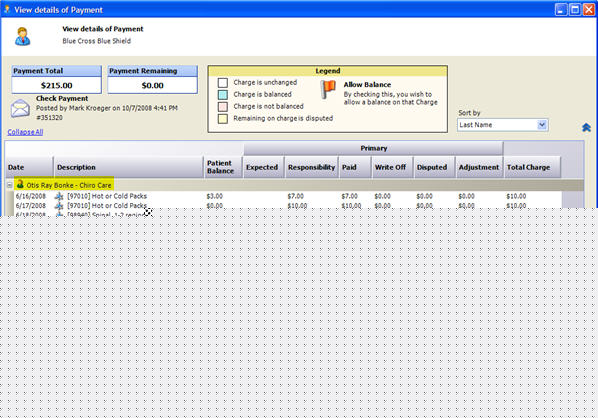The image size is (598, 418).
Task: Open the Sort by Last Name dropdown
Action: click(542, 125)
